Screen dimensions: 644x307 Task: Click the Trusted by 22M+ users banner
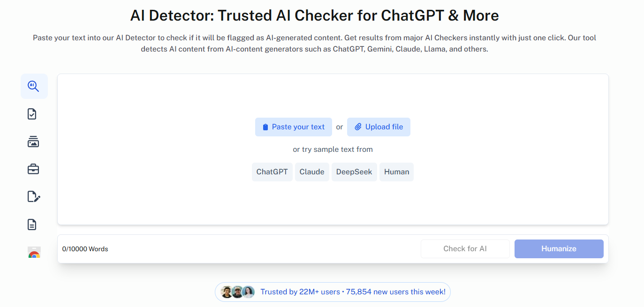(333, 292)
